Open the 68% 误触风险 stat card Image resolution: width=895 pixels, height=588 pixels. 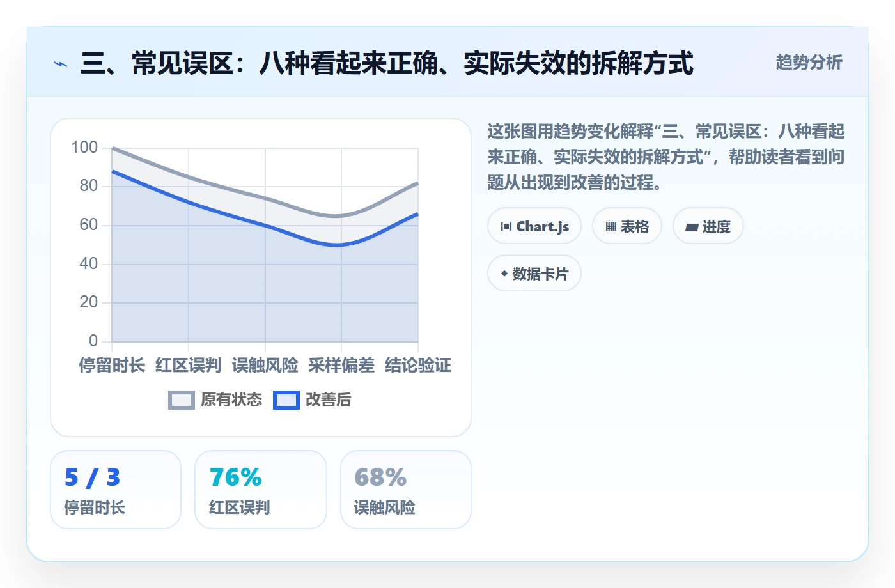pyautogui.click(x=406, y=490)
